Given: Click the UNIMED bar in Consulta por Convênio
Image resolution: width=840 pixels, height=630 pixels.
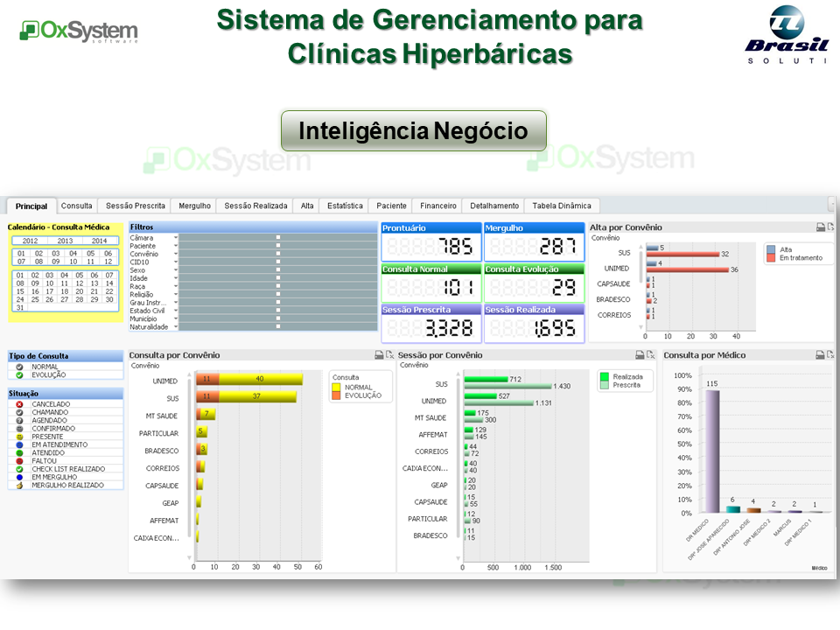Looking at the screenshot, I should coord(260,380).
